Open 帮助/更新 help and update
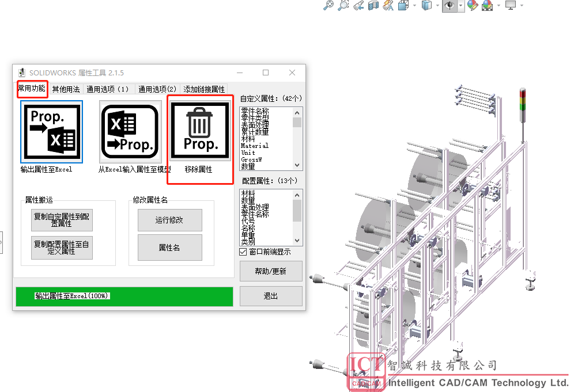 click(271, 271)
